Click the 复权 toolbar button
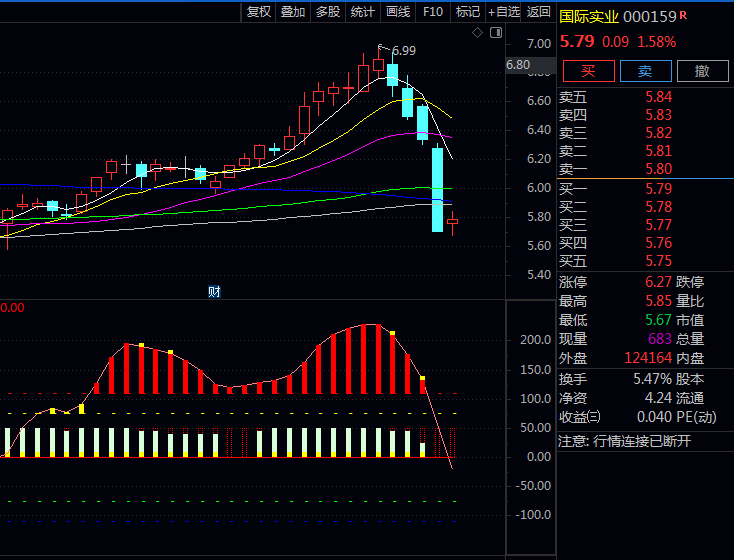This screenshot has width=734, height=560. [258, 12]
